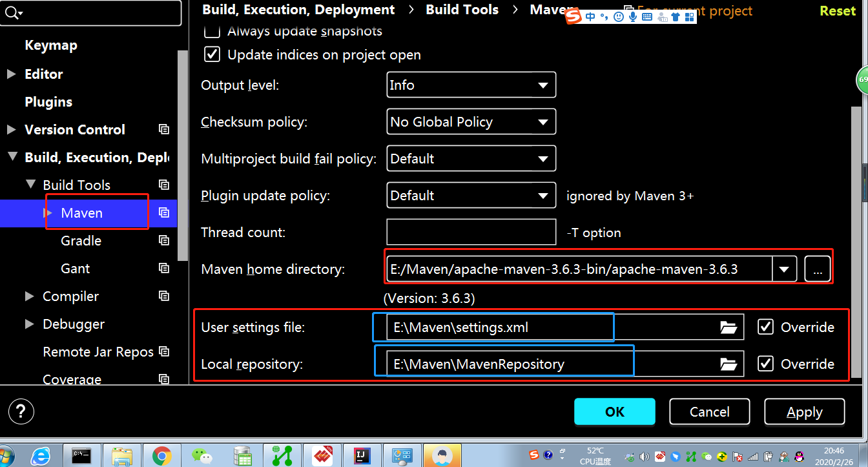Screen dimensions: 868x467
Task: Open the Maven home directory dropdown arrow
Action: 785,269
